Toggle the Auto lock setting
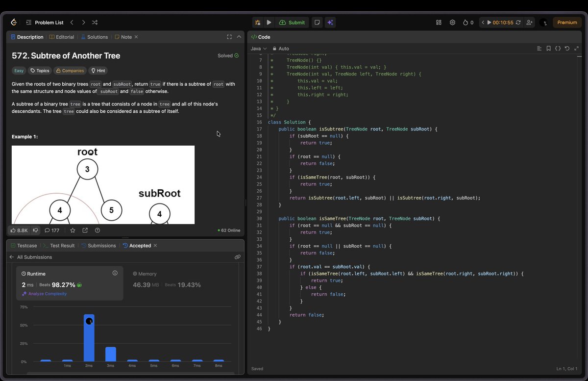 (x=280, y=49)
